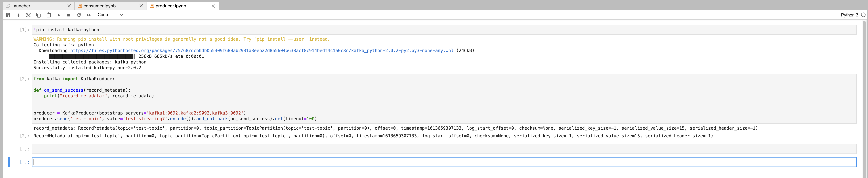The width and height of the screenshot is (868, 178).
Task: Copy the selected cell via toolbar icon
Action: (x=38, y=15)
